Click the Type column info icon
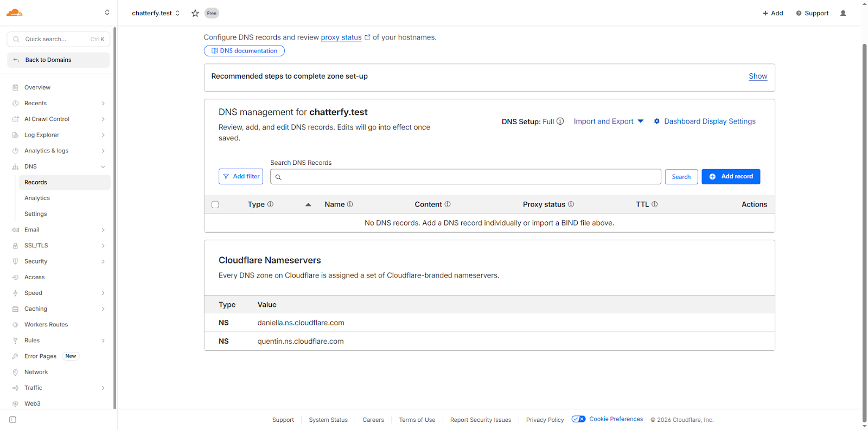 (x=270, y=204)
